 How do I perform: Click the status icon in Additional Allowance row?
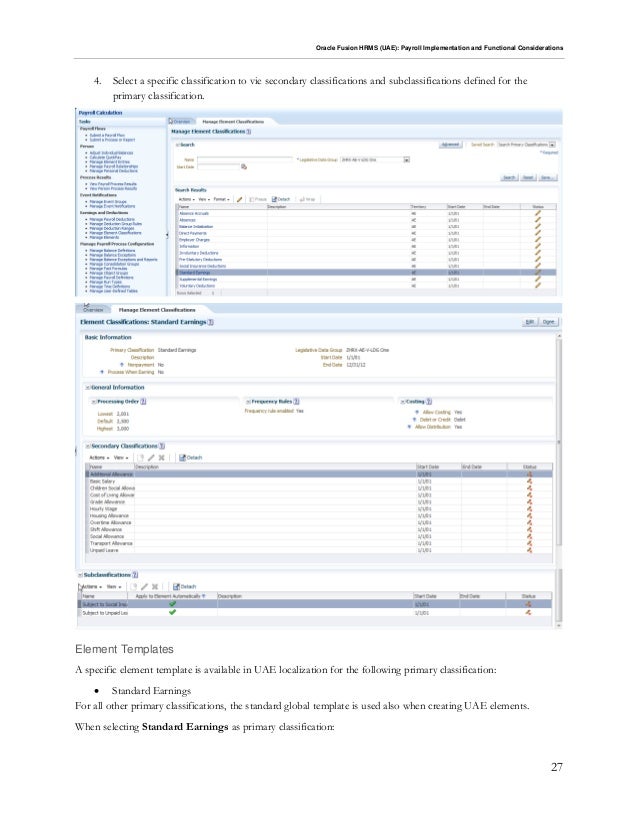pos(529,474)
